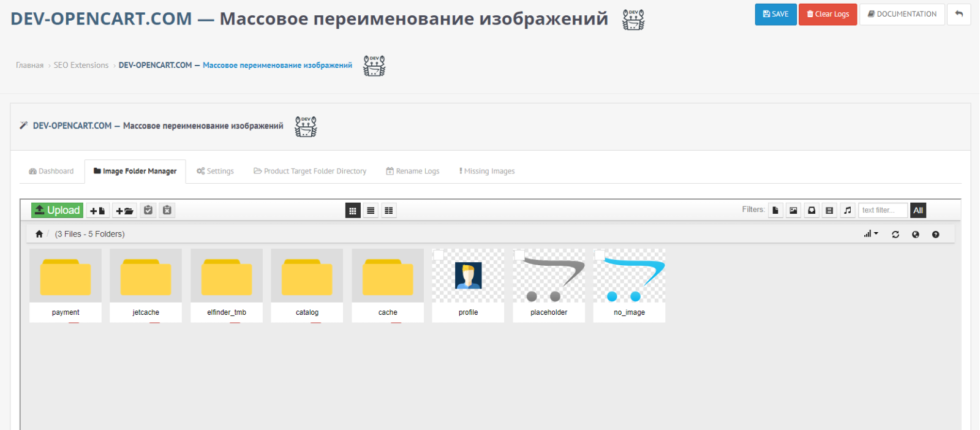Screen dimensions: 980x430
Task: Filter by image files icon
Action: [793, 210]
